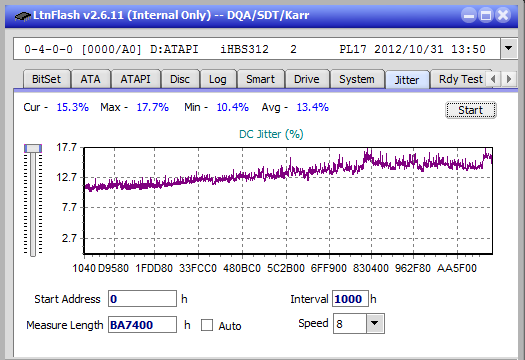Click the Avg value 13.4%
525x360 pixels.
click(x=313, y=107)
